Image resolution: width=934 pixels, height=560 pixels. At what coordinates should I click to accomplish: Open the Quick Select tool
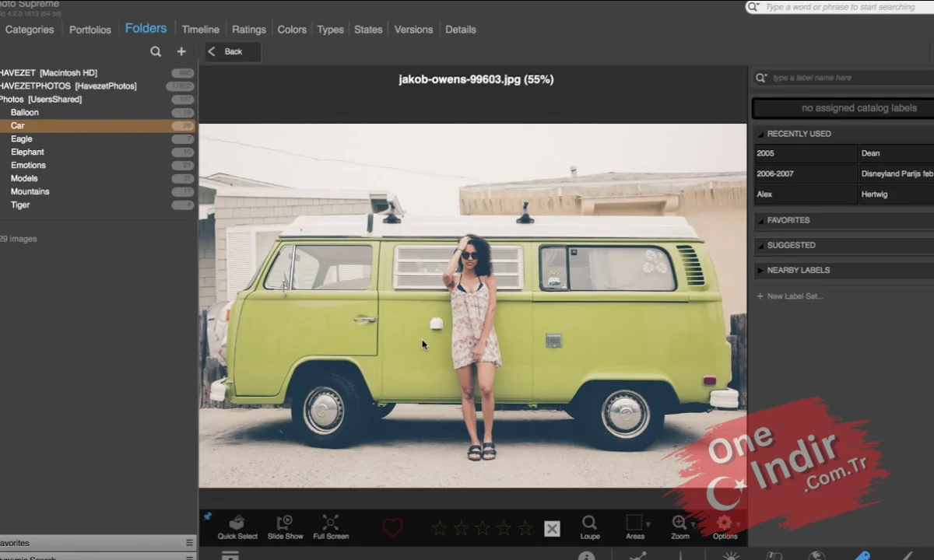coord(237,527)
